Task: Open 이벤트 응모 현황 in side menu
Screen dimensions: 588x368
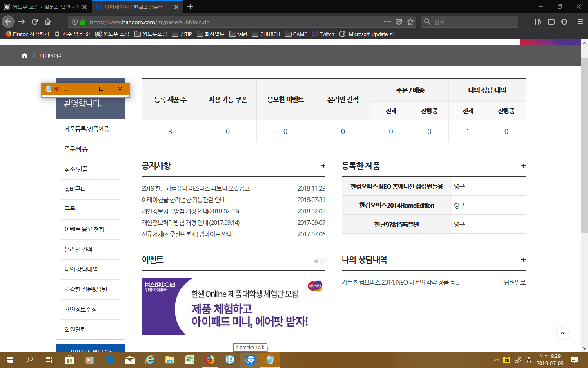Action: point(85,229)
